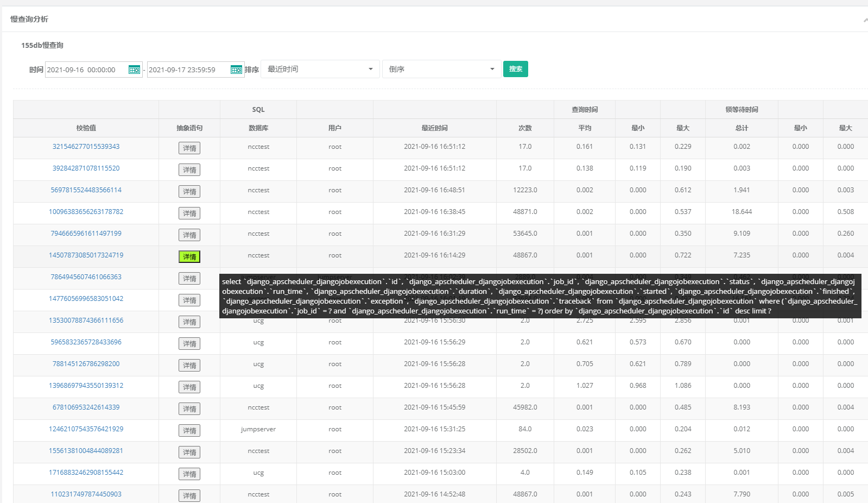Open checksum link 14507873085017324719
The width and height of the screenshot is (868, 503).
pos(86,255)
